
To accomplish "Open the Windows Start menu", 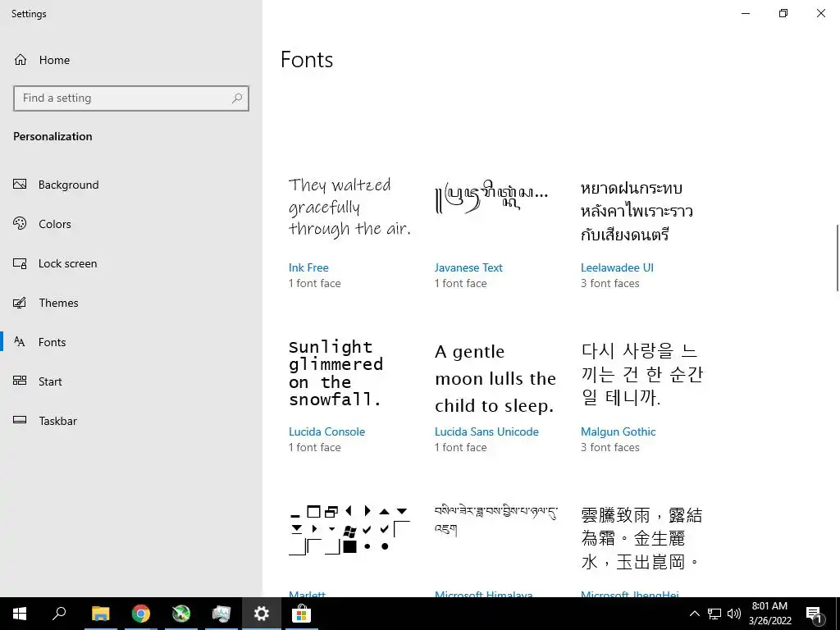I will point(20,614).
